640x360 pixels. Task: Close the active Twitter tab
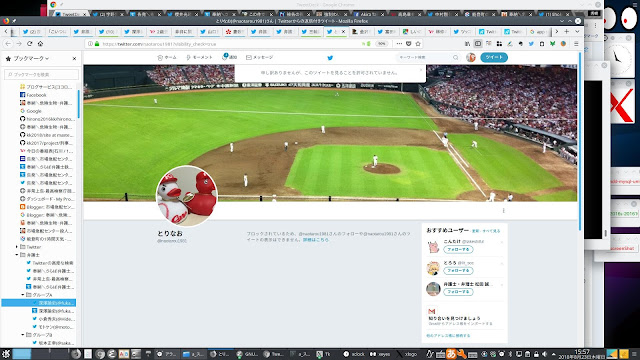coord(343,31)
